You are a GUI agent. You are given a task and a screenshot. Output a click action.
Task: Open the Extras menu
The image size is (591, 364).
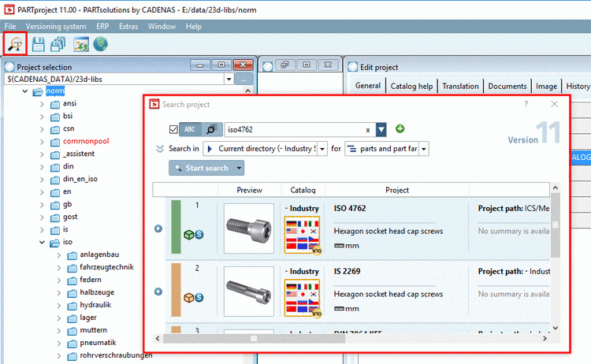pos(128,26)
